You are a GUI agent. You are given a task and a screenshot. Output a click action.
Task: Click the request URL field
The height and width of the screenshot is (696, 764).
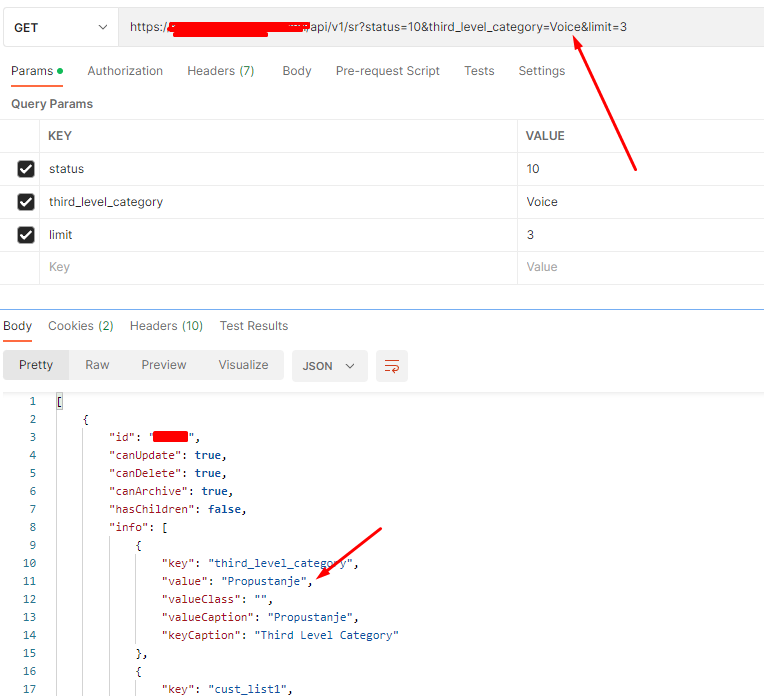point(441,27)
